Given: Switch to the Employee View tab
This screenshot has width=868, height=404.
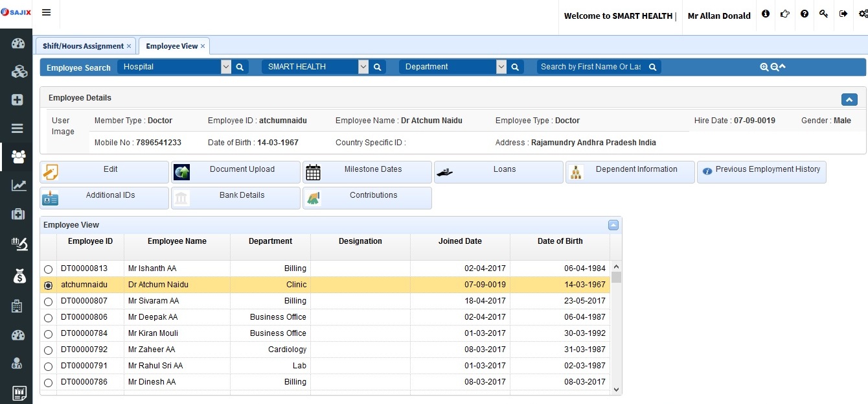Looking at the screenshot, I should [x=172, y=46].
